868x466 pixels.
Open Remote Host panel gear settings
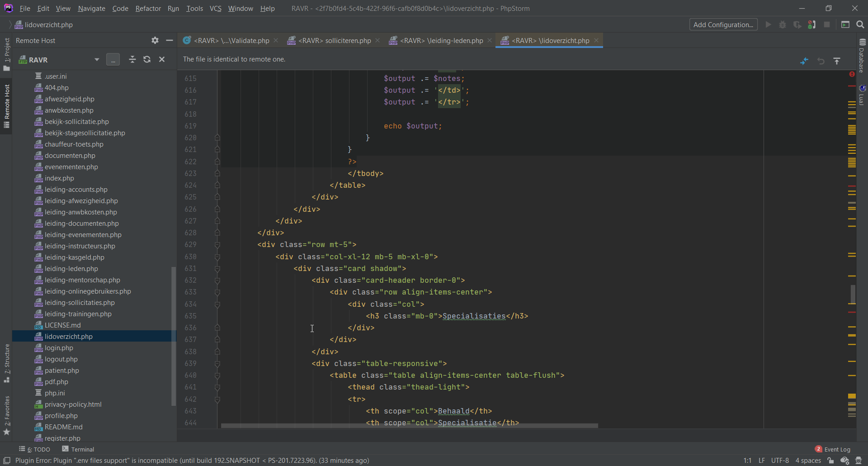155,40
